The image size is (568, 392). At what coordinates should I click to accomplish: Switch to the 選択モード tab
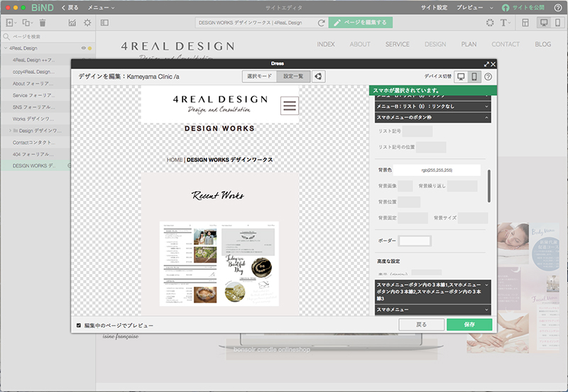tap(259, 77)
